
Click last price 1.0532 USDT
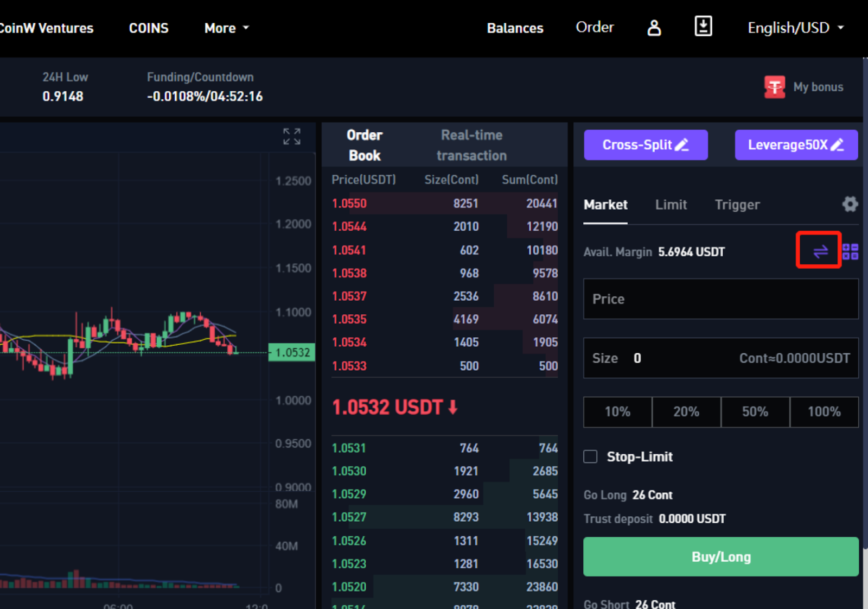(x=394, y=407)
